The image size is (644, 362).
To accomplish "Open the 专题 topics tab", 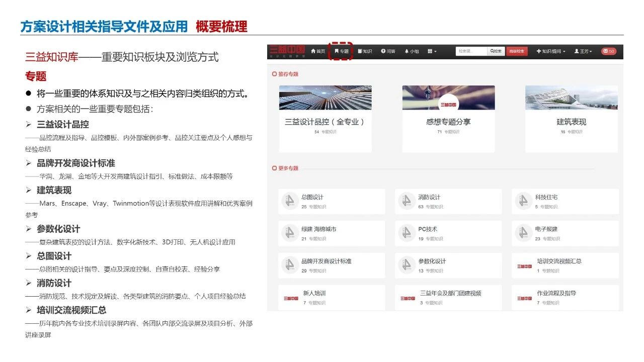I will click(x=341, y=51).
